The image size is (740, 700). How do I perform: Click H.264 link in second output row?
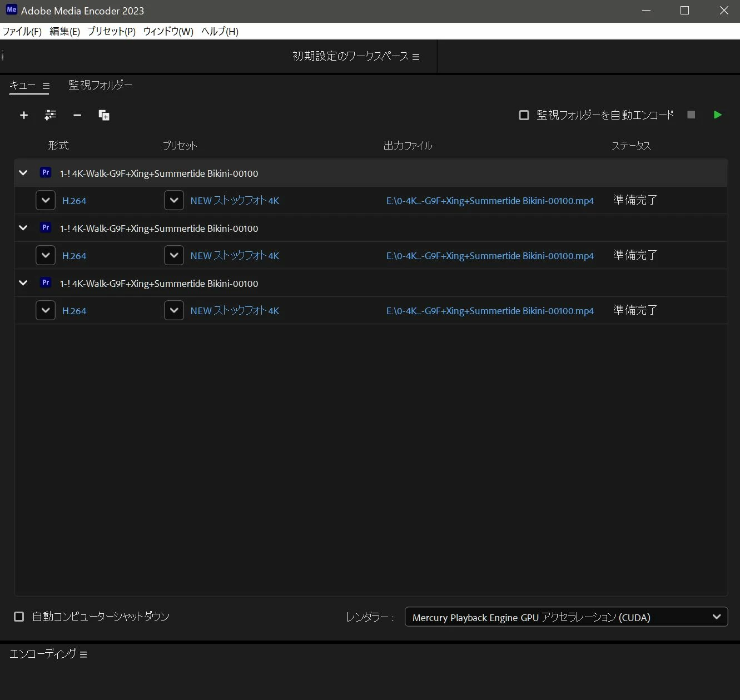(75, 256)
